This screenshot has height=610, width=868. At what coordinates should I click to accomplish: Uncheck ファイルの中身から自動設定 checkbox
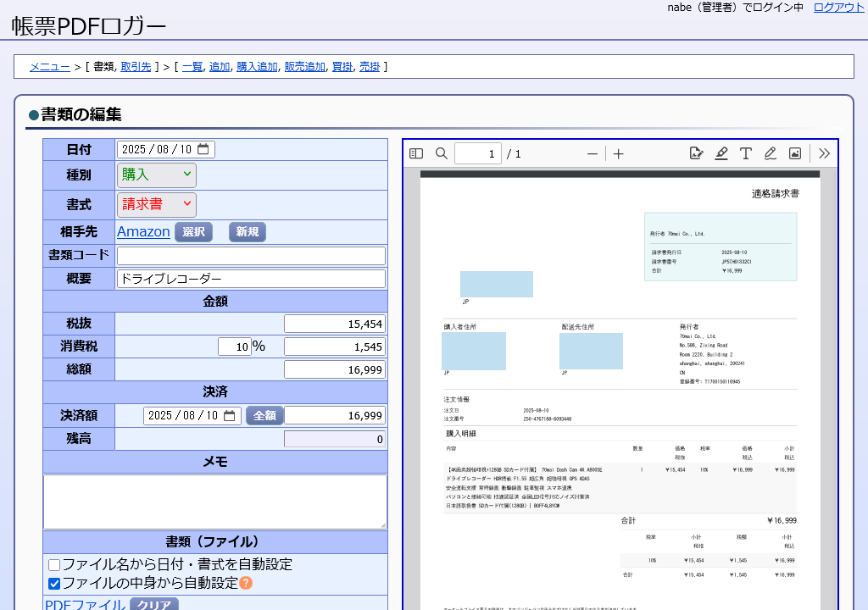tap(54, 584)
